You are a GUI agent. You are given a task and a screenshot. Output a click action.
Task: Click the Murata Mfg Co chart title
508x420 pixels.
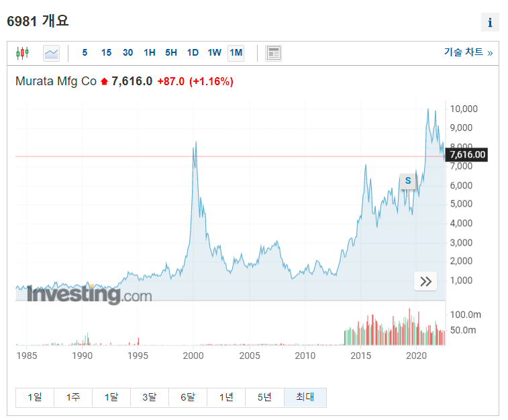coord(56,81)
